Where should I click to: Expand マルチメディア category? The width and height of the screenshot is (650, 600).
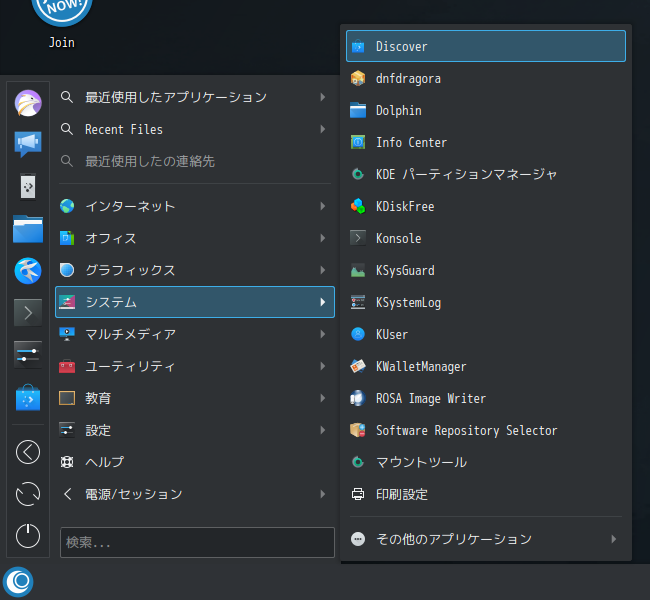click(x=195, y=334)
